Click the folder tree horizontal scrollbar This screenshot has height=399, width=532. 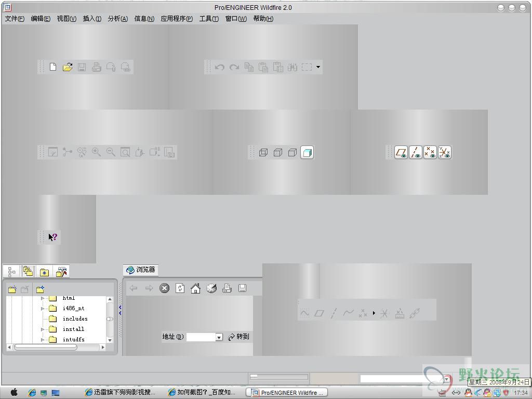point(46,347)
